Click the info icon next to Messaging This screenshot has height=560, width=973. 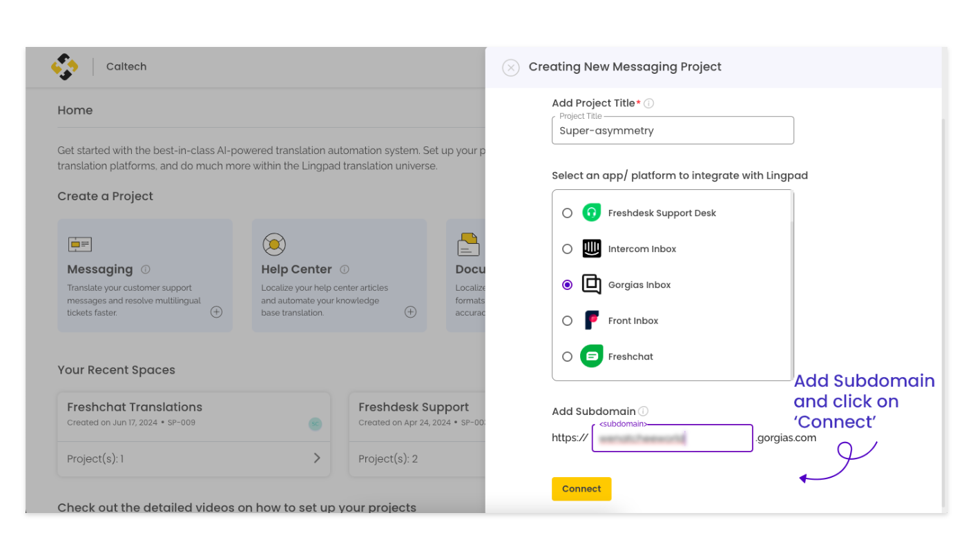(146, 270)
